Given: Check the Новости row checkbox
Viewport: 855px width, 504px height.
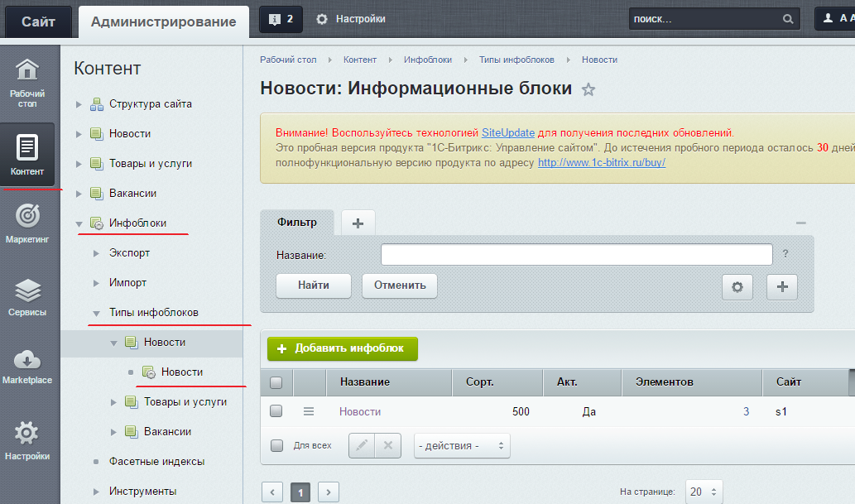Looking at the screenshot, I should pos(276,410).
